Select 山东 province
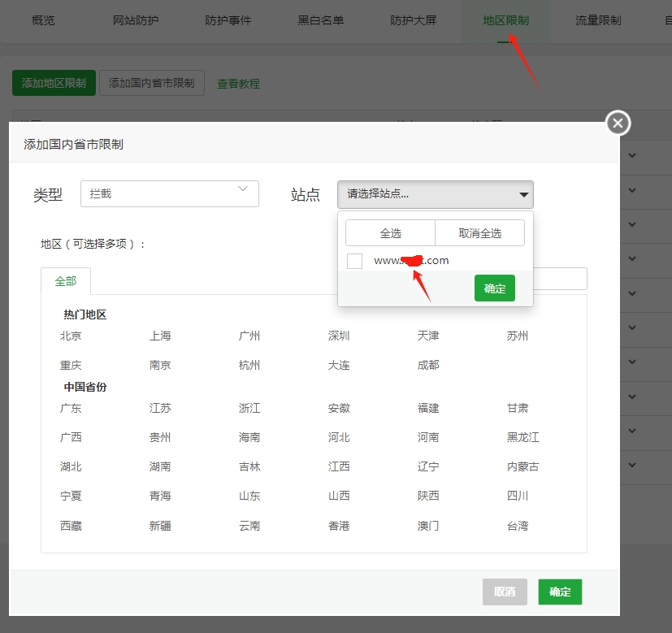 point(249,496)
